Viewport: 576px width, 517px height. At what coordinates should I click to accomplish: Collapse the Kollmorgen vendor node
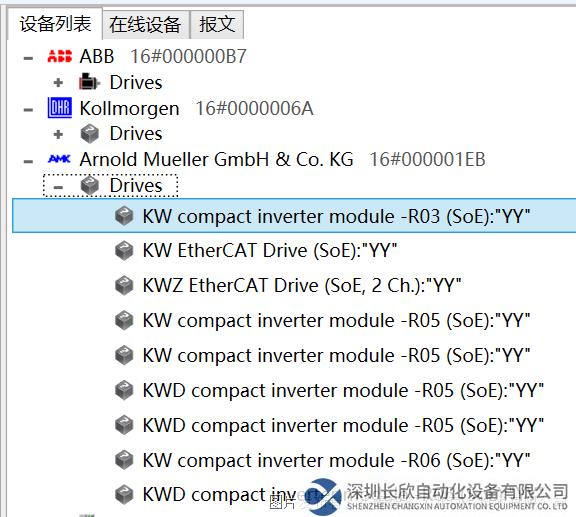[x=28, y=109]
